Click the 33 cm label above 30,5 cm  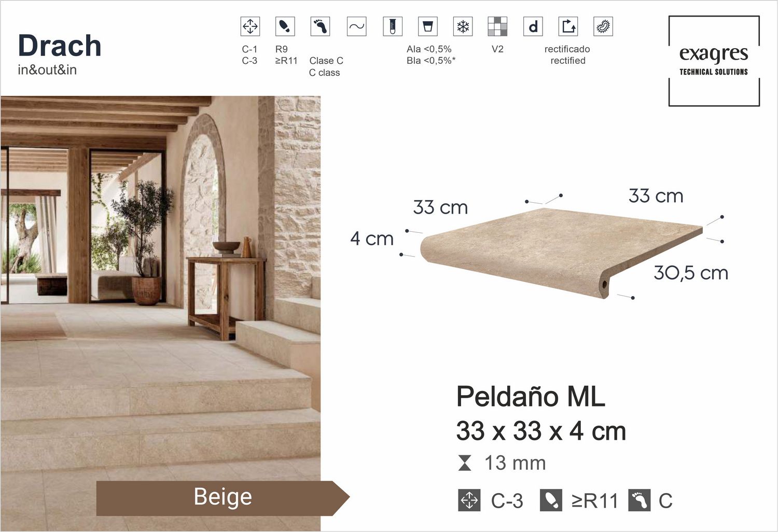point(656,196)
